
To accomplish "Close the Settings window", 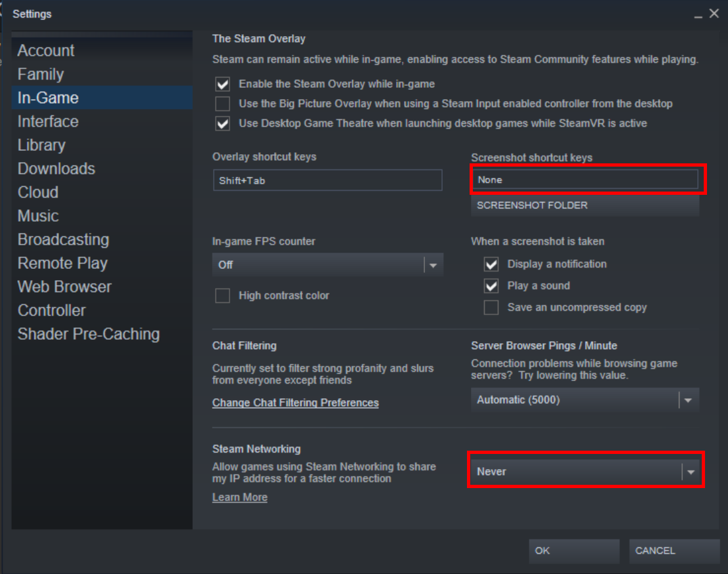I will click(714, 14).
